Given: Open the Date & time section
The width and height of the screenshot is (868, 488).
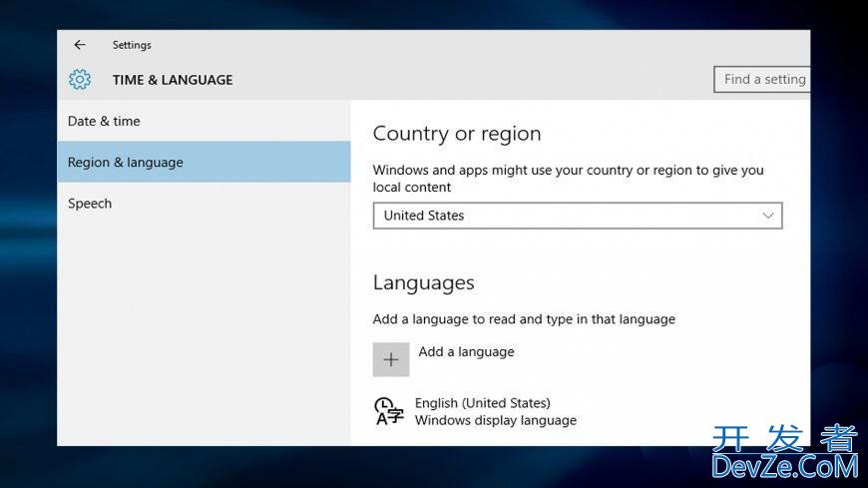Looking at the screenshot, I should point(204,121).
